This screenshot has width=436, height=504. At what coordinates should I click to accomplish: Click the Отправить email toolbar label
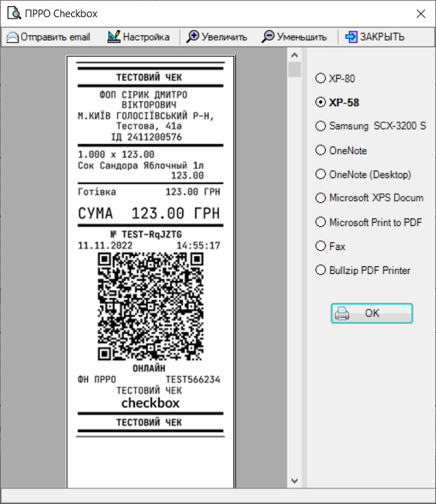tap(55, 37)
